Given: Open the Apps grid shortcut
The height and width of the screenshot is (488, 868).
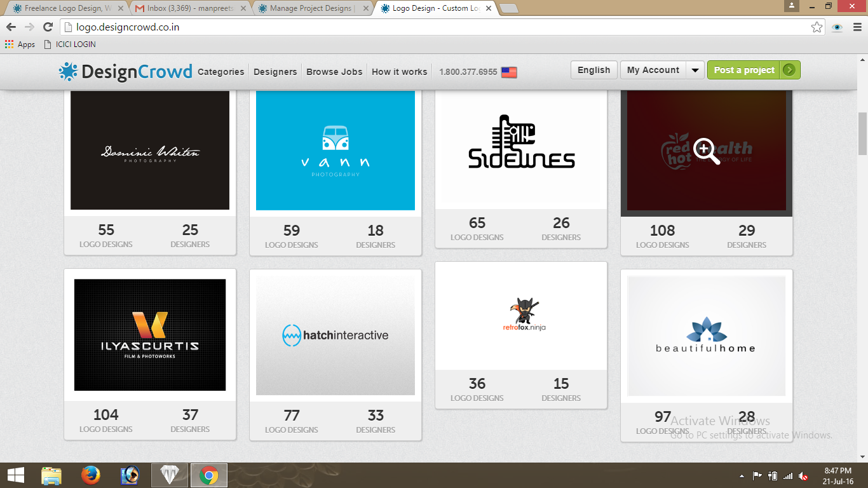Looking at the screenshot, I should tap(20, 44).
